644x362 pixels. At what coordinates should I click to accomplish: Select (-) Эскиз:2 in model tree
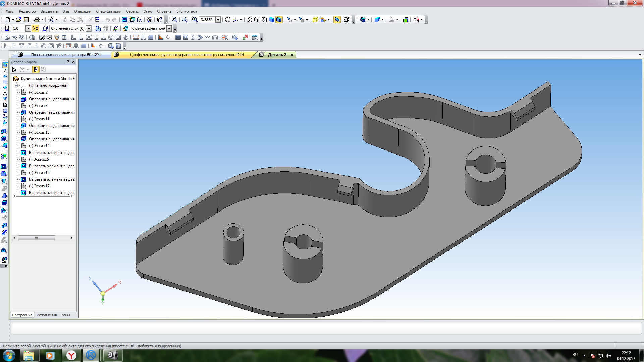point(38,92)
